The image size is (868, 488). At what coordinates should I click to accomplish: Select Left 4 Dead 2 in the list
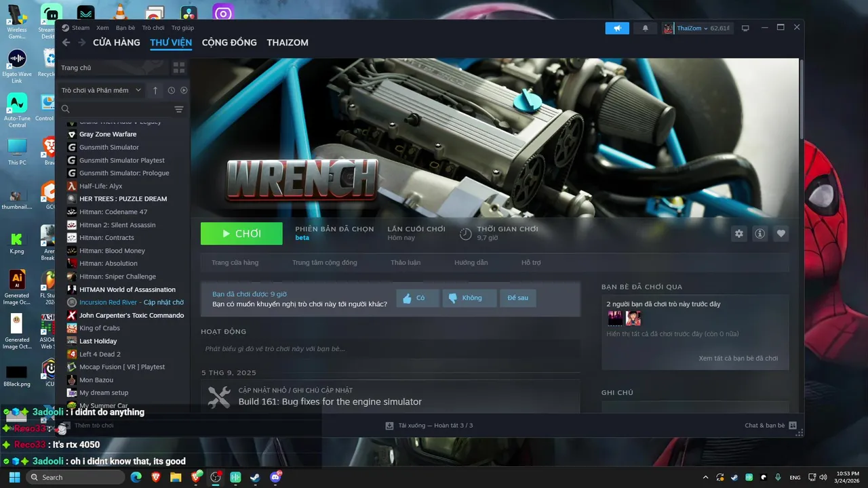pyautogui.click(x=100, y=354)
